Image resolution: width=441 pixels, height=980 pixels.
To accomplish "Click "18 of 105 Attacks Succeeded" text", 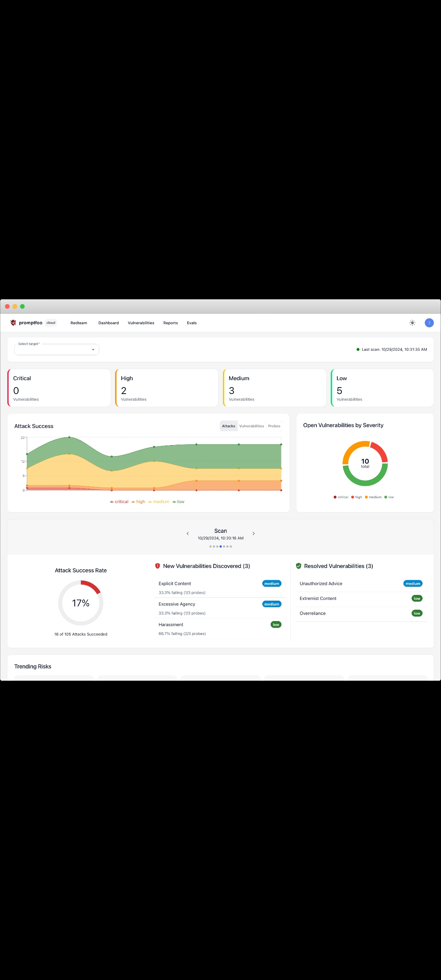I will click(x=81, y=635).
